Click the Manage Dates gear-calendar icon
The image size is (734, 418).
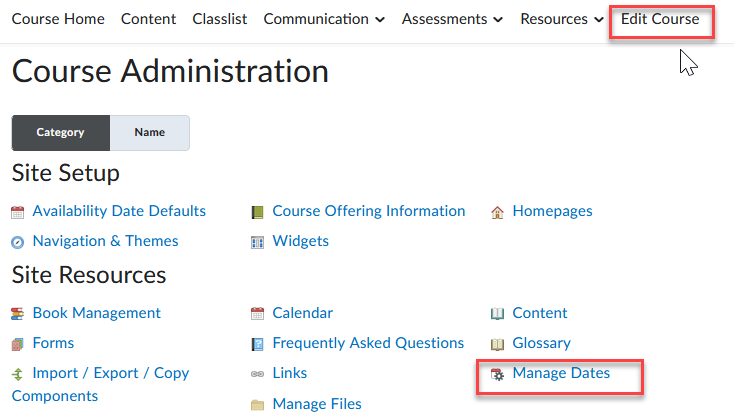tap(497, 374)
